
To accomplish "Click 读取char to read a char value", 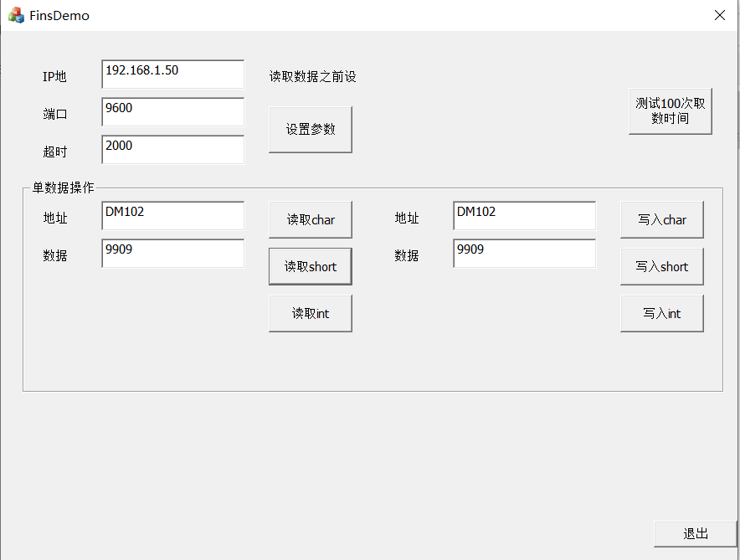I will (x=310, y=218).
